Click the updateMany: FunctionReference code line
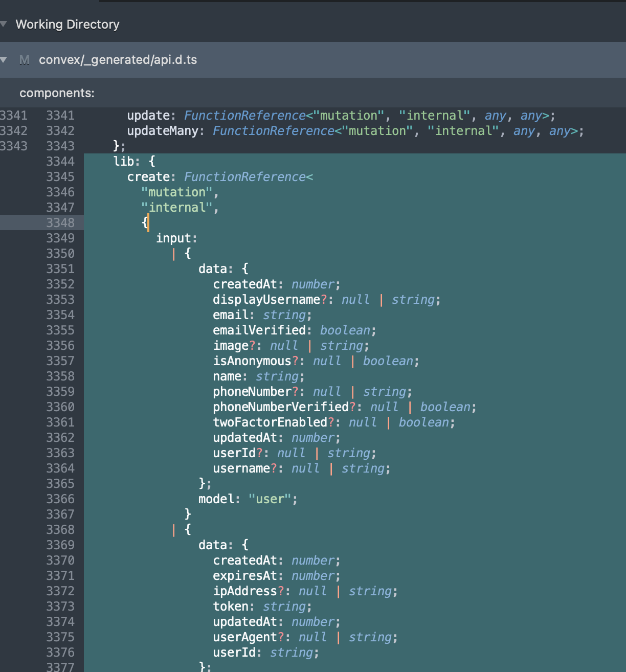The height and width of the screenshot is (672, 626). 355,131
